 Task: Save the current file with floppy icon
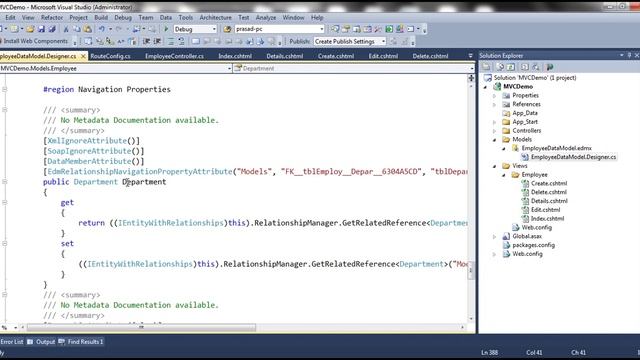point(41,29)
